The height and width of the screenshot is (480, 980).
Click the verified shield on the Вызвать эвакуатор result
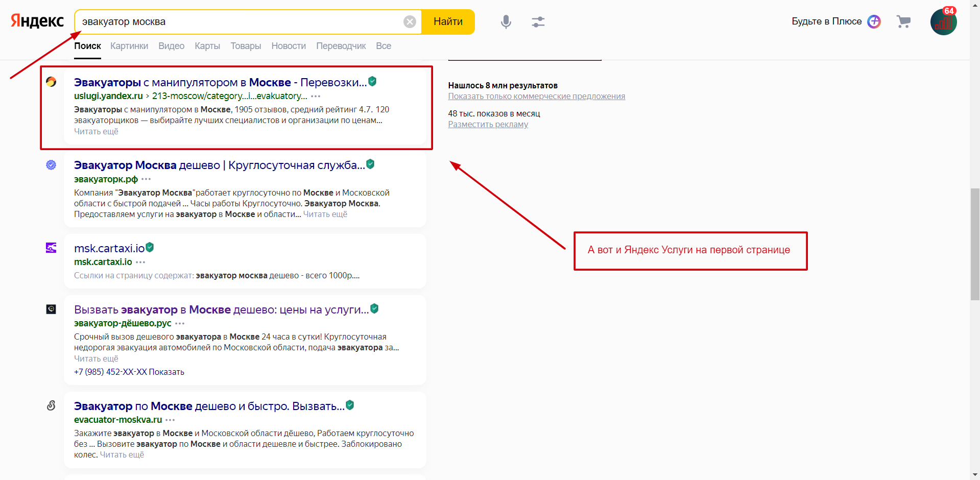(374, 308)
